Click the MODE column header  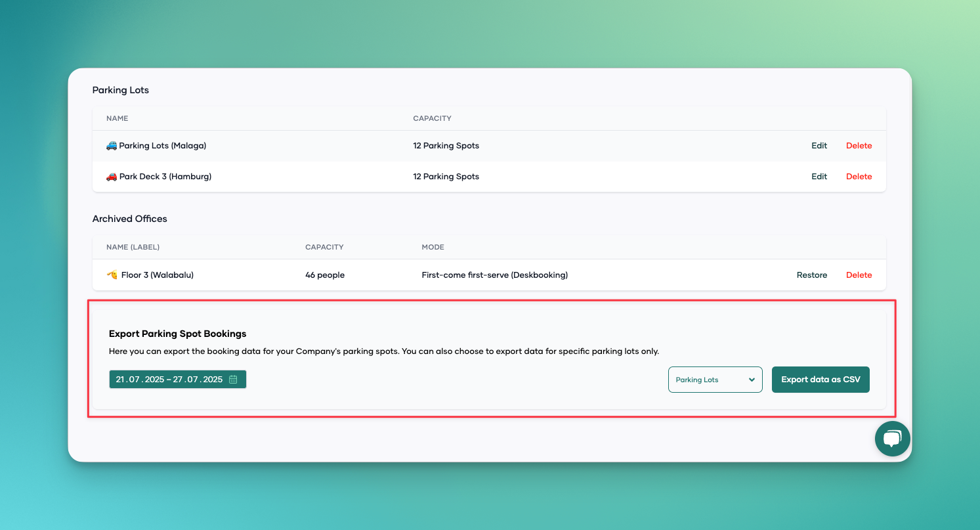433,248
